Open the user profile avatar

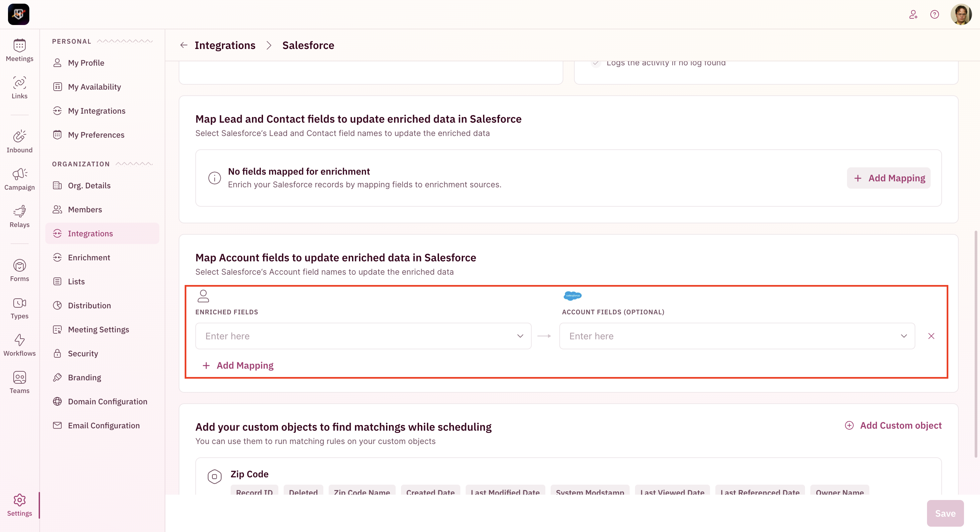pos(961,14)
